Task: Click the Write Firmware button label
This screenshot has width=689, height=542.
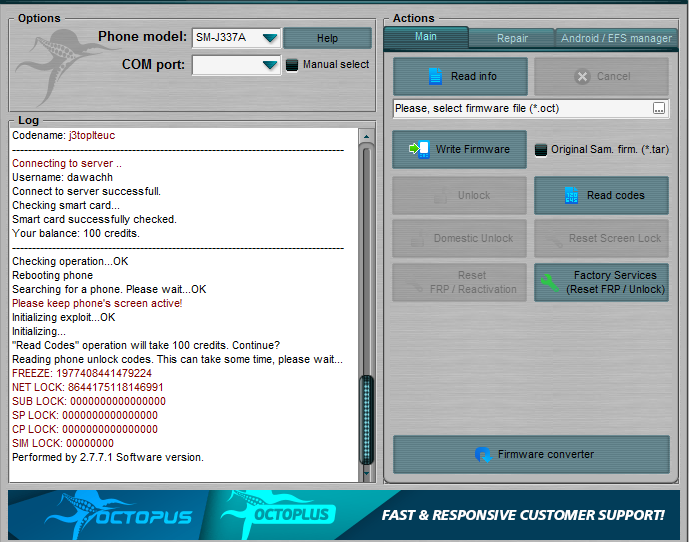Action: pyautogui.click(x=472, y=149)
